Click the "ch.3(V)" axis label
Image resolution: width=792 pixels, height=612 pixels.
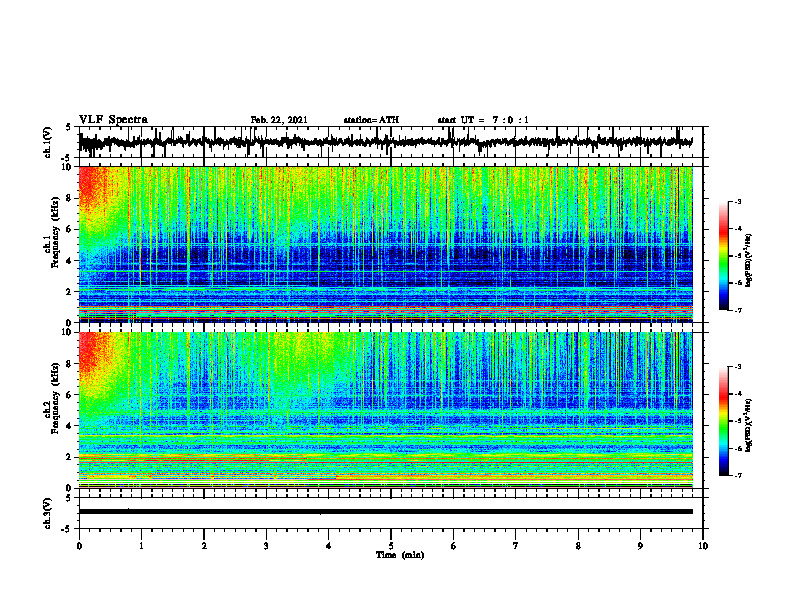pos(47,513)
